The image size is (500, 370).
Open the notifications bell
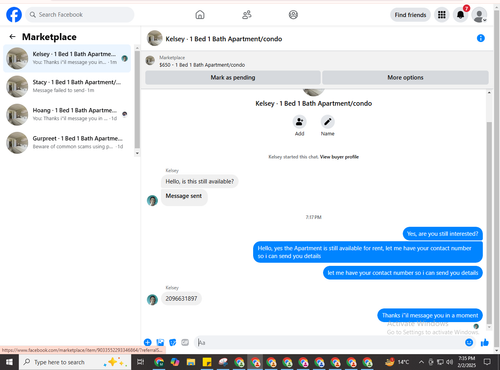pos(460,15)
